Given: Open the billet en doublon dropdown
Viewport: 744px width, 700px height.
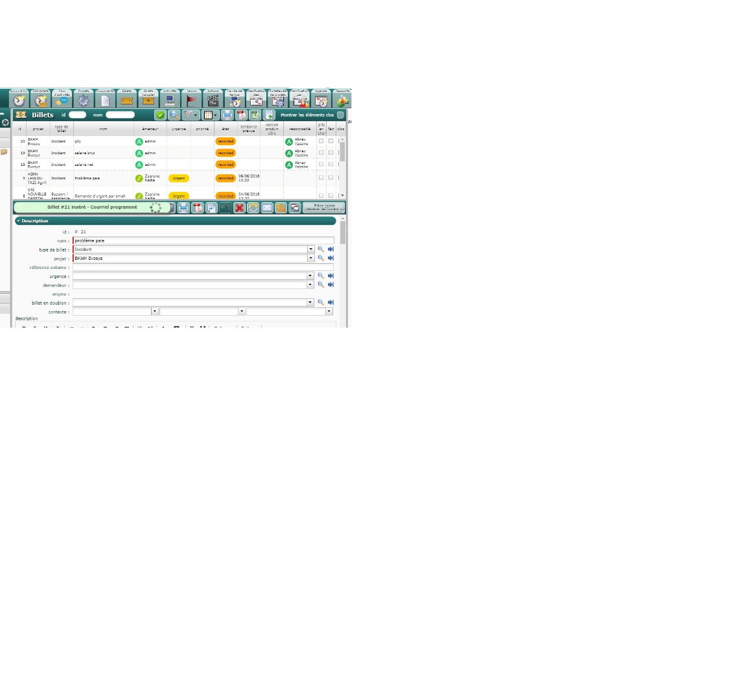Looking at the screenshot, I should coord(310,302).
